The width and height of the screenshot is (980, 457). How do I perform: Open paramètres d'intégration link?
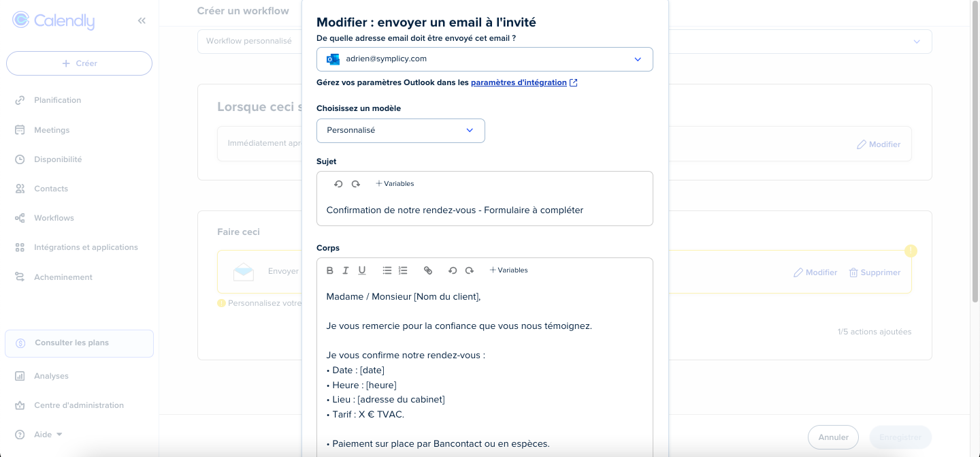point(519,82)
